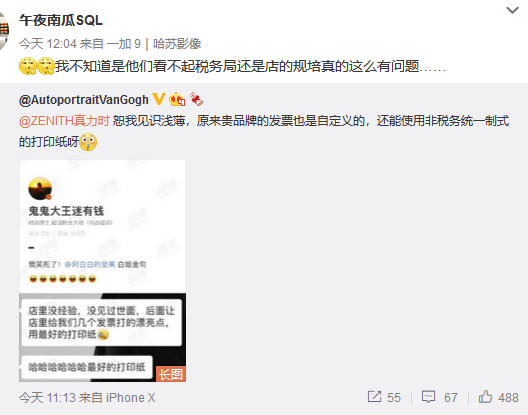Screen dimensions: 528x415
Task: Click the surprised crying emoji after 打印纸呀
Action: (88, 142)
